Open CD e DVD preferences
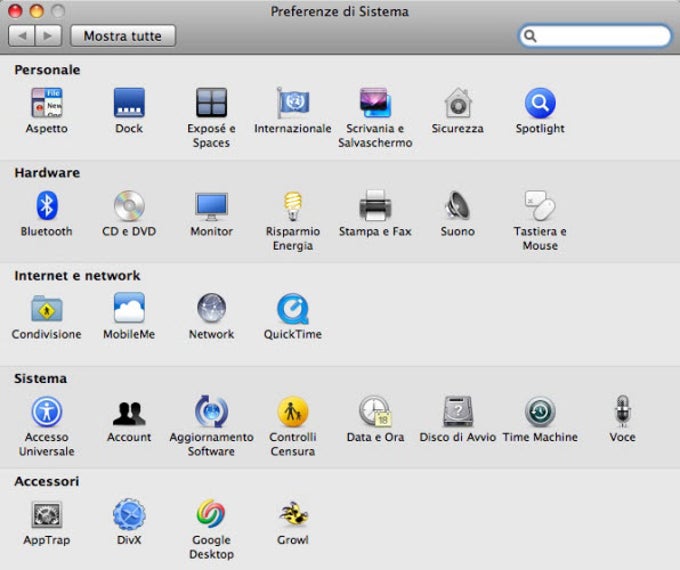Viewport: 680px width, 570px height. [129, 206]
